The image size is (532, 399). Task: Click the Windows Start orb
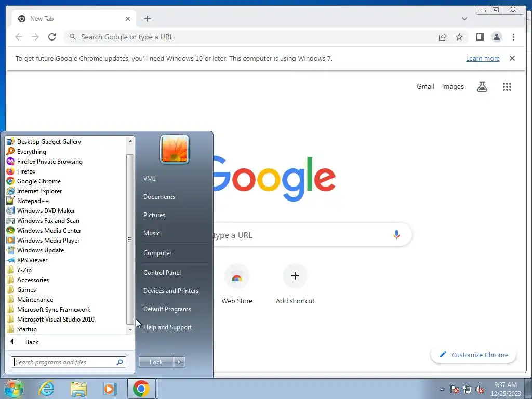14,389
